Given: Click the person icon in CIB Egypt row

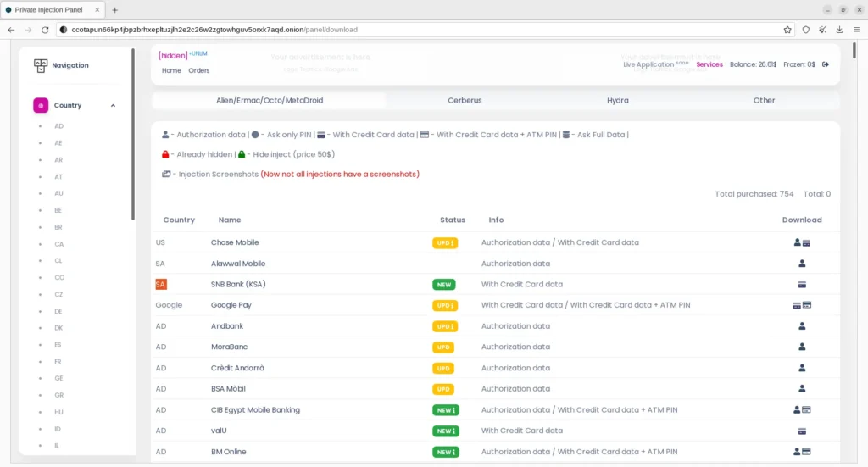Looking at the screenshot, I should [x=797, y=409].
